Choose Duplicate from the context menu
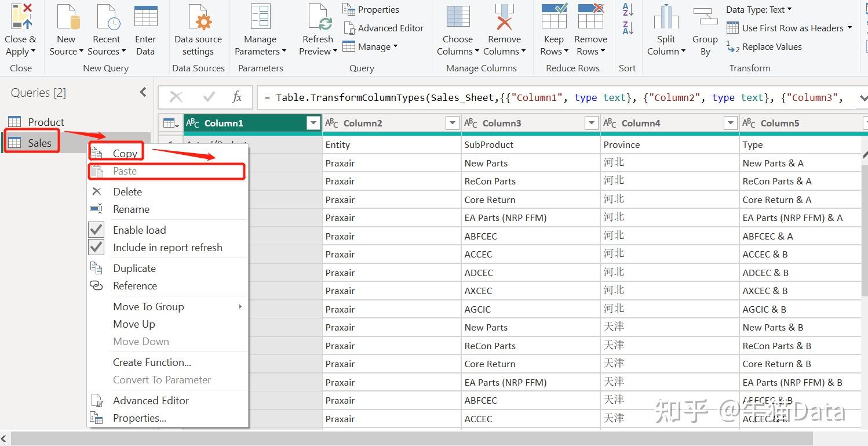The width and height of the screenshot is (868, 446). (x=134, y=268)
